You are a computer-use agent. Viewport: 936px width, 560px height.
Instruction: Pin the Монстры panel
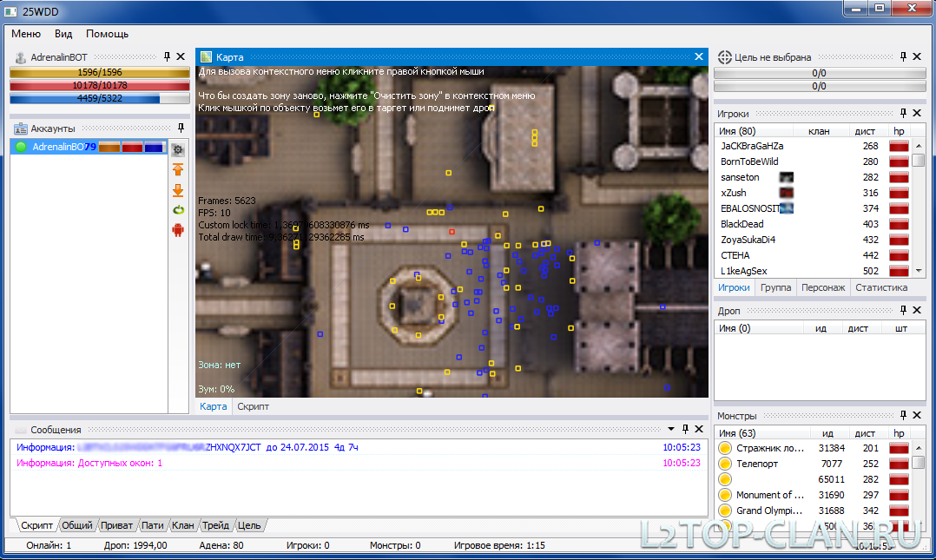tap(903, 415)
